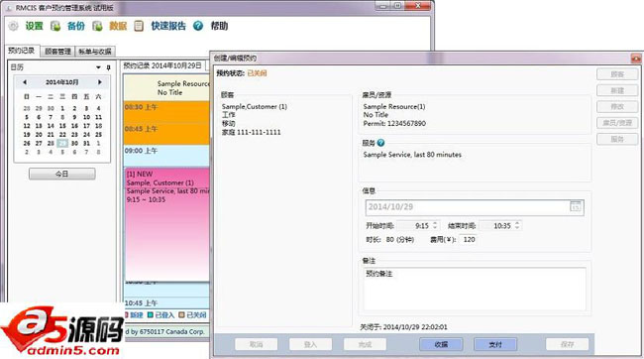
Task: Increase the 结束时间 end time spinner
Action: [x=517, y=223]
